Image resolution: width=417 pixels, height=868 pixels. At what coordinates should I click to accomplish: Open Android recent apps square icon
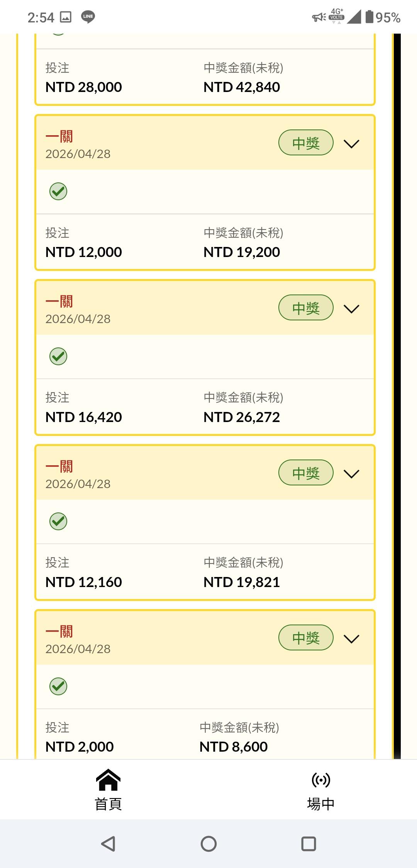click(309, 844)
